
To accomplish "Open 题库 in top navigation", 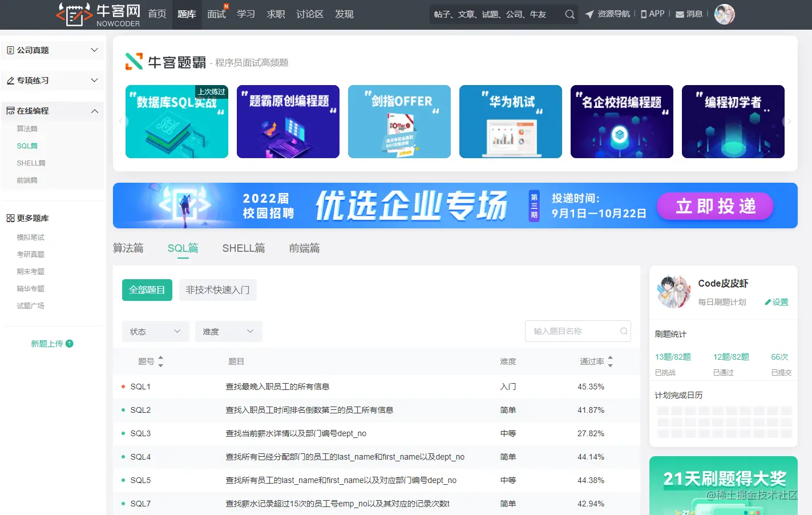I will (x=187, y=14).
